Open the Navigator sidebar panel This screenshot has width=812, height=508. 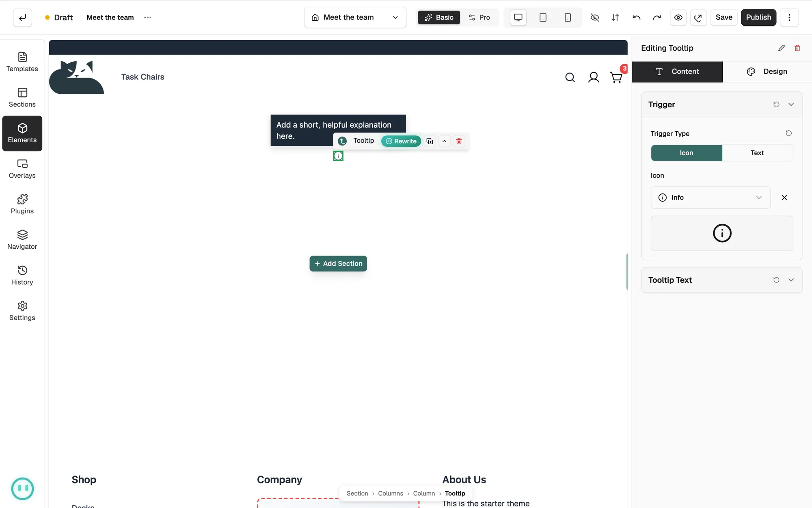point(22,240)
